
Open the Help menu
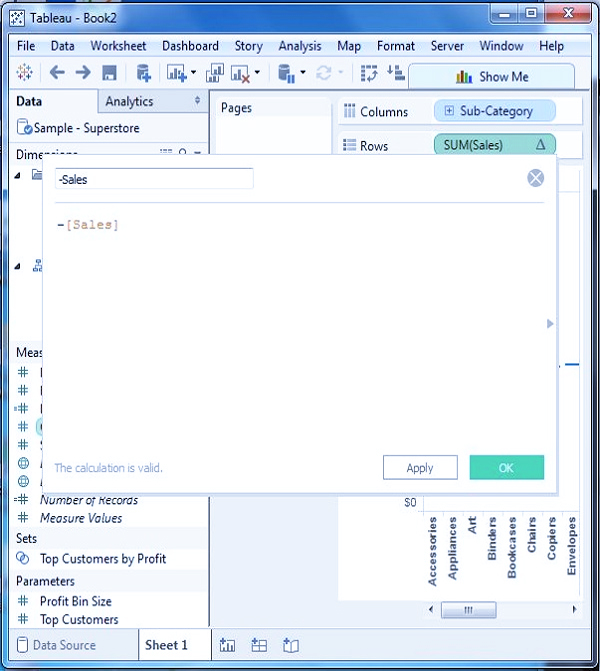tap(551, 46)
